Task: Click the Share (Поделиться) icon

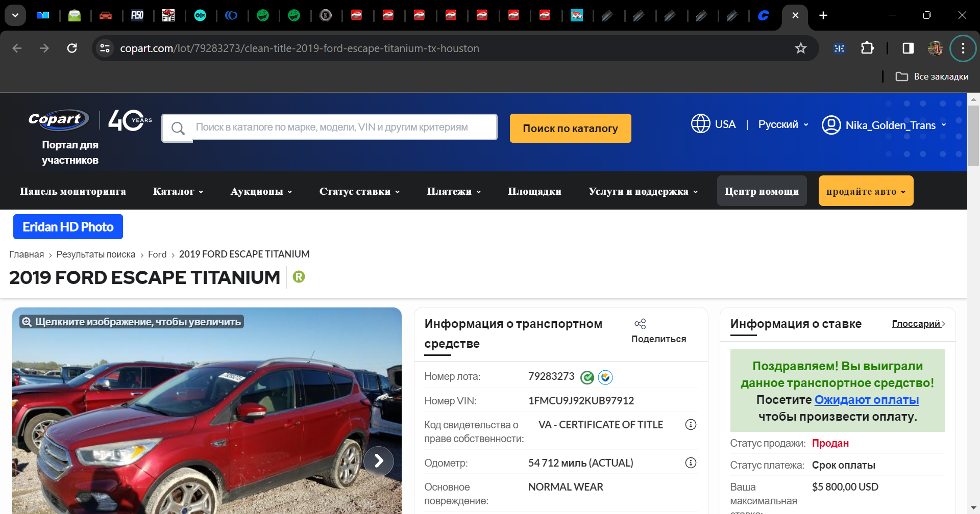Action: pos(640,324)
